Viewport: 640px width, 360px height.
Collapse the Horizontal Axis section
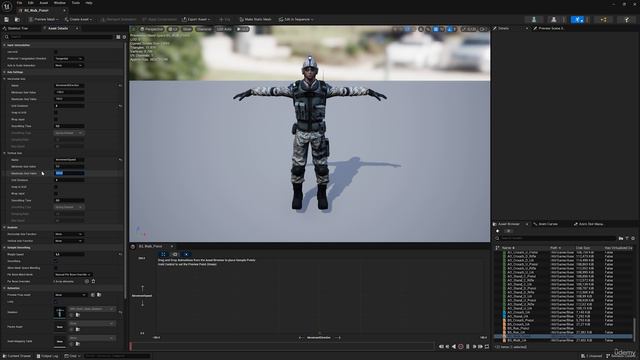click(4, 79)
